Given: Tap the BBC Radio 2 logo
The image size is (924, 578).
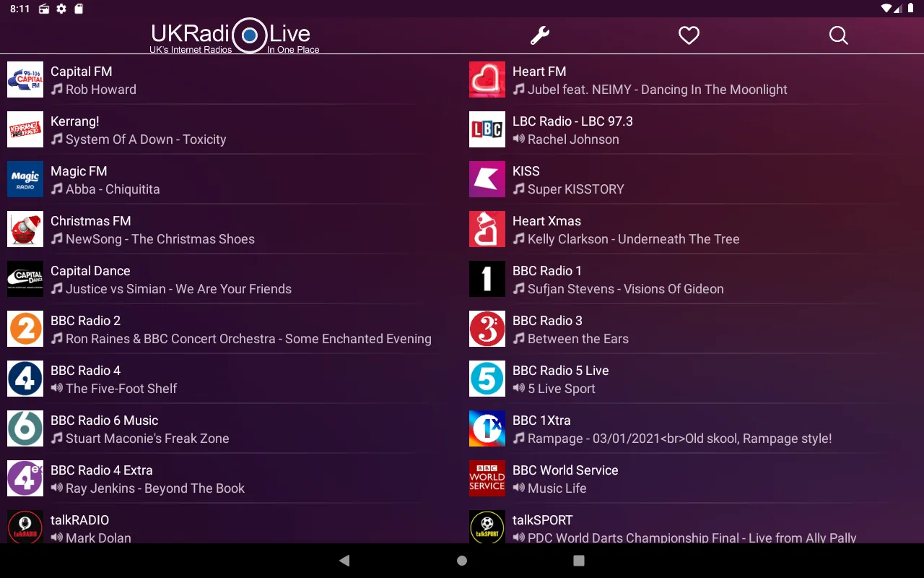Looking at the screenshot, I should tap(25, 329).
